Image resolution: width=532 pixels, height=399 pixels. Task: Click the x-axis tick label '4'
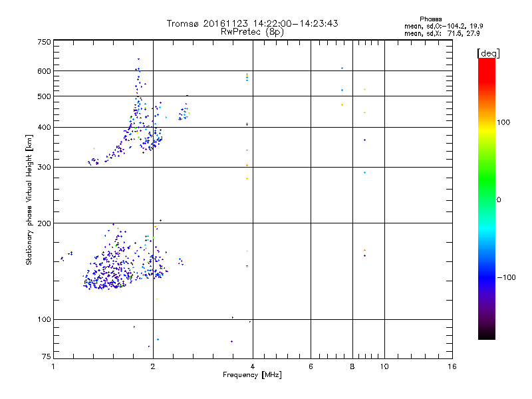coord(253,366)
